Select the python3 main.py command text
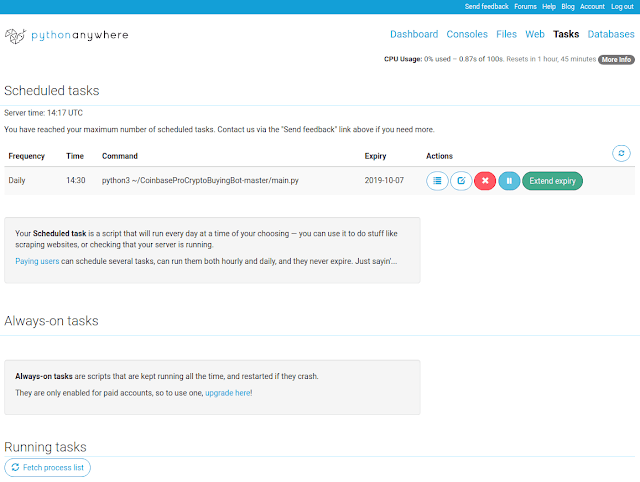Screen dimensions: 640x482 tap(200, 180)
